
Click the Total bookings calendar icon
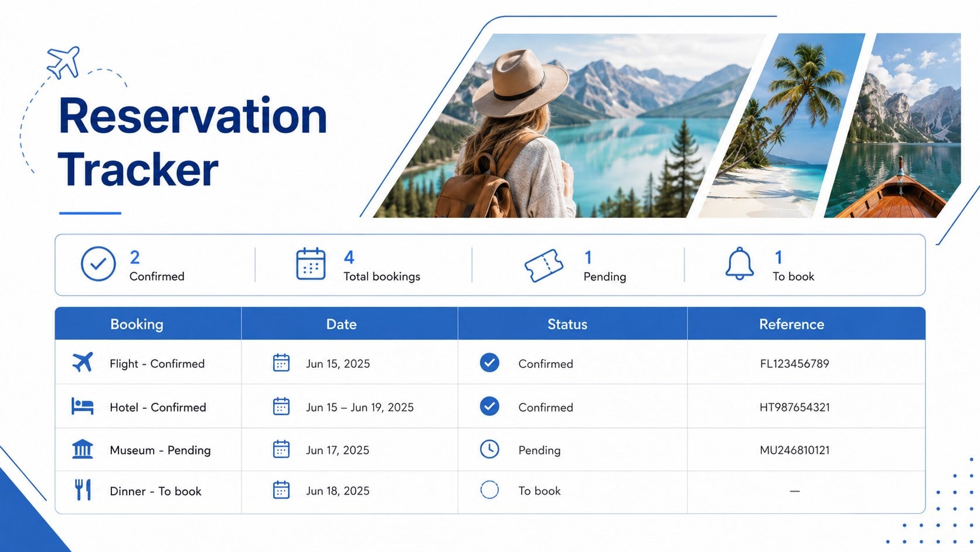(x=311, y=264)
